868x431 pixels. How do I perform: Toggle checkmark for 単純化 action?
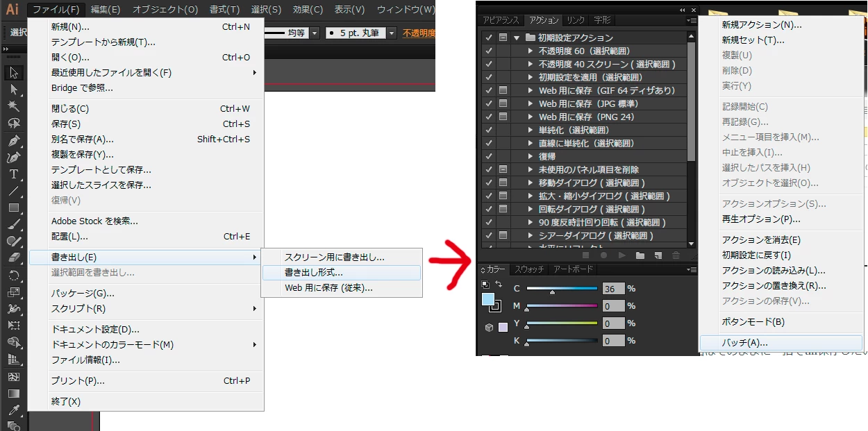489,130
